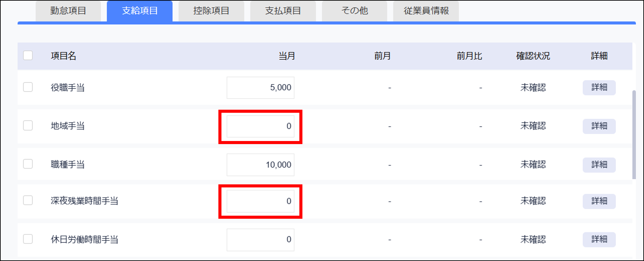Toggle the select-all checkbox in header
This screenshot has height=261, width=644.
click(x=28, y=56)
